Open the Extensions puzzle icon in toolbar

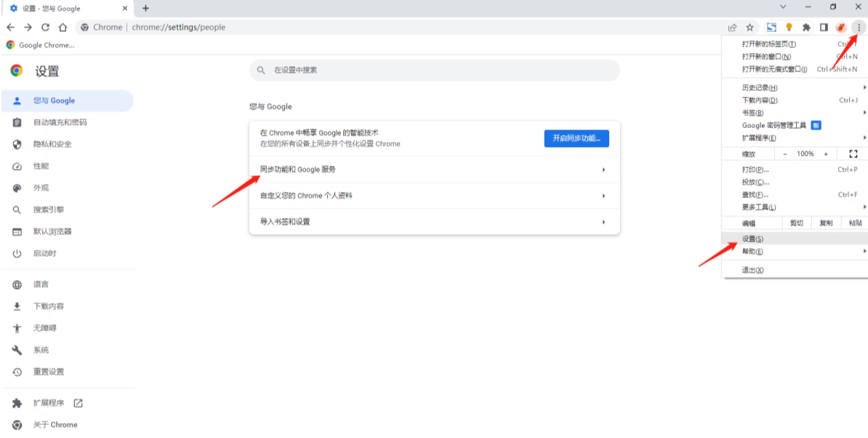coord(806,27)
